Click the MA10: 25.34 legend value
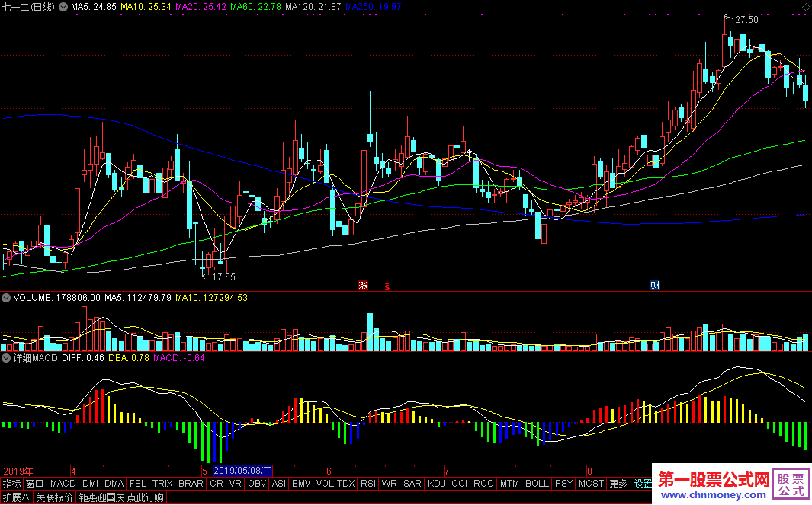Viewport: 812px width, 505px height. coord(146,8)
